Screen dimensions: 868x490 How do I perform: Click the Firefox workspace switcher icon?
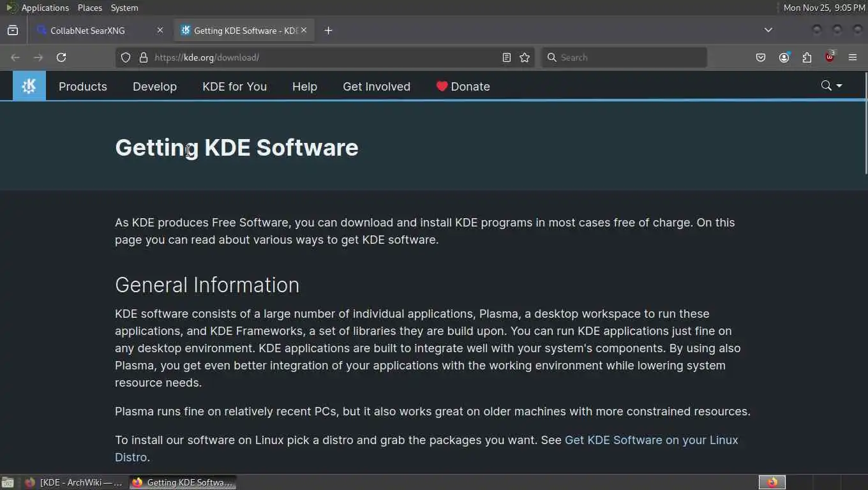[x=772, y=482]
